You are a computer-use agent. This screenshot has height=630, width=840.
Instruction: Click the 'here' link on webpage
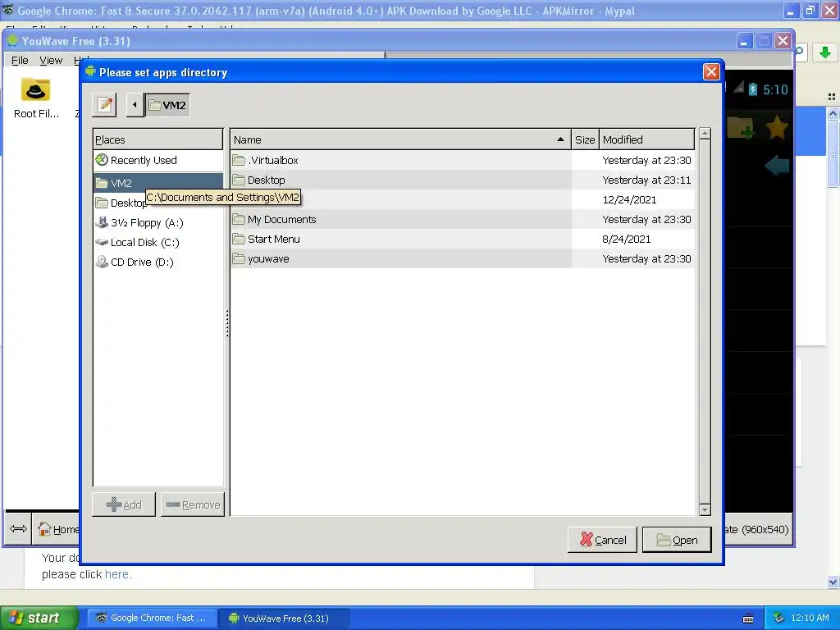click(x=116, y=574)
